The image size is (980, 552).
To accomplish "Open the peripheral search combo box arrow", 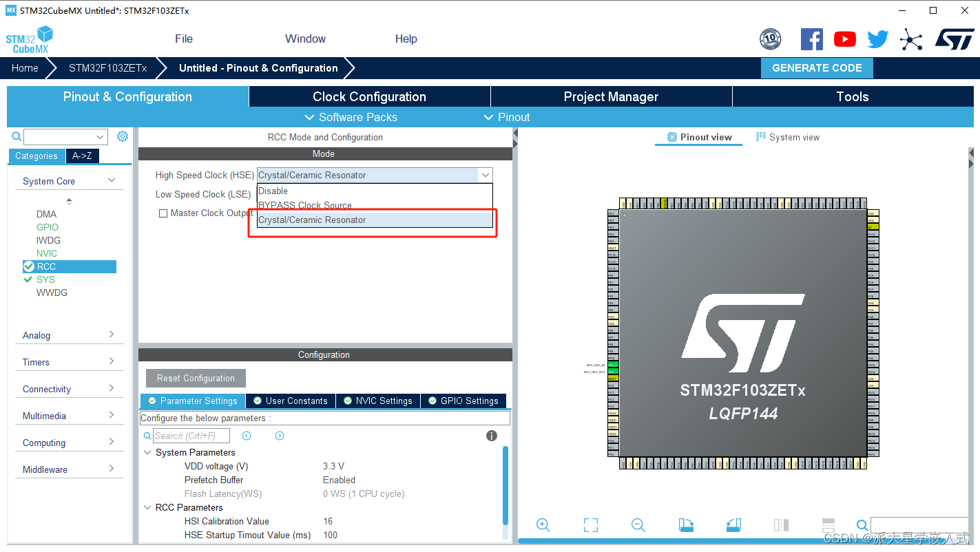I will 101,137.
